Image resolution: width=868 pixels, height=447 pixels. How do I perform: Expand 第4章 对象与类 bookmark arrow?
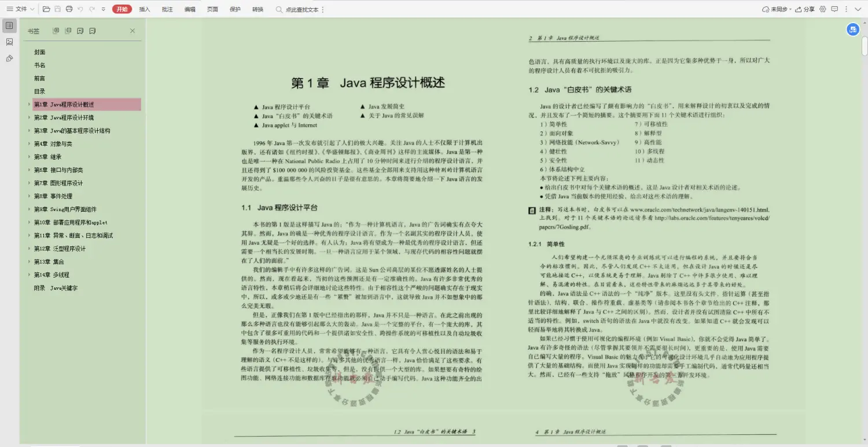[29, 144]
